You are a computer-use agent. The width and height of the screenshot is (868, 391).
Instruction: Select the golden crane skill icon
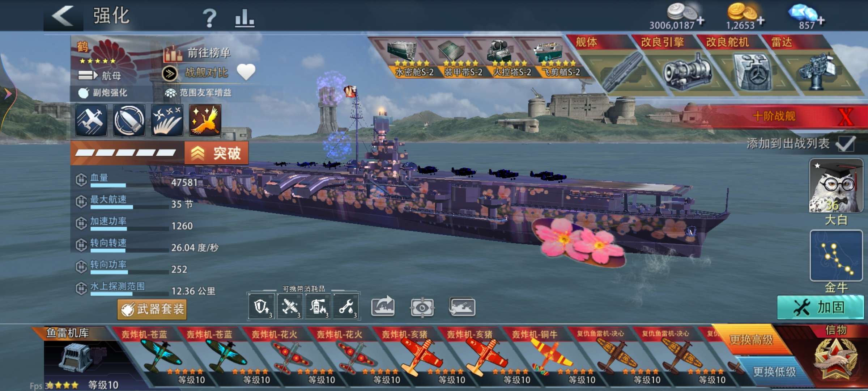click(205, 121)
